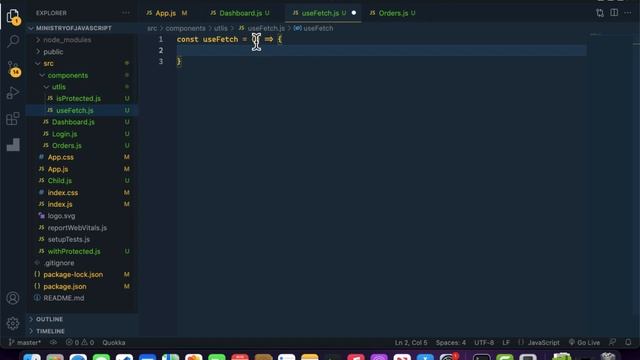Expand the public folder
Image resolution: width=640 pixels, height=360 pixels.
[53, 52]
